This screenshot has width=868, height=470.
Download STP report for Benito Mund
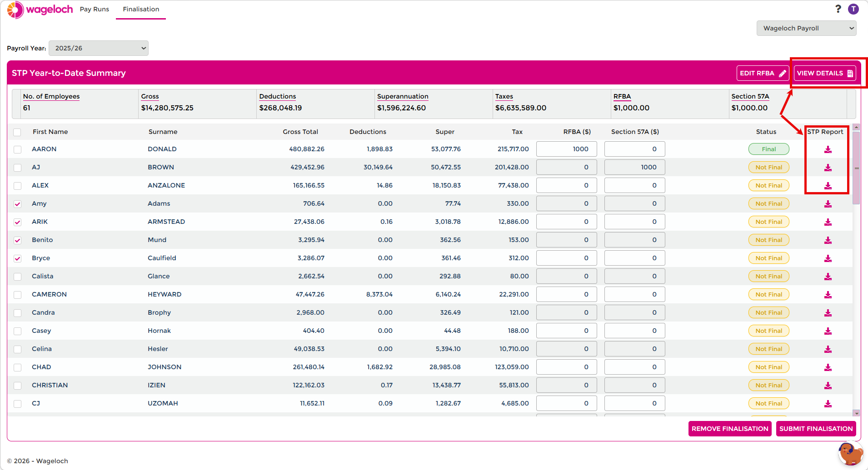(x=828, y=240)
